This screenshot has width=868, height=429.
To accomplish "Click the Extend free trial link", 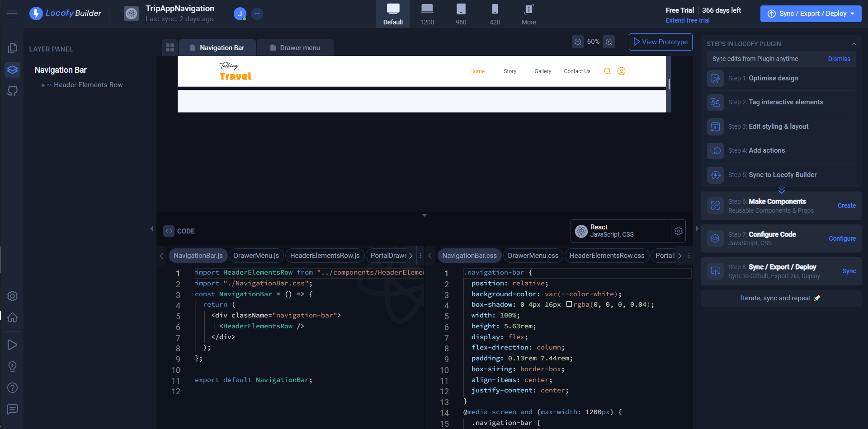I will 687,20.
